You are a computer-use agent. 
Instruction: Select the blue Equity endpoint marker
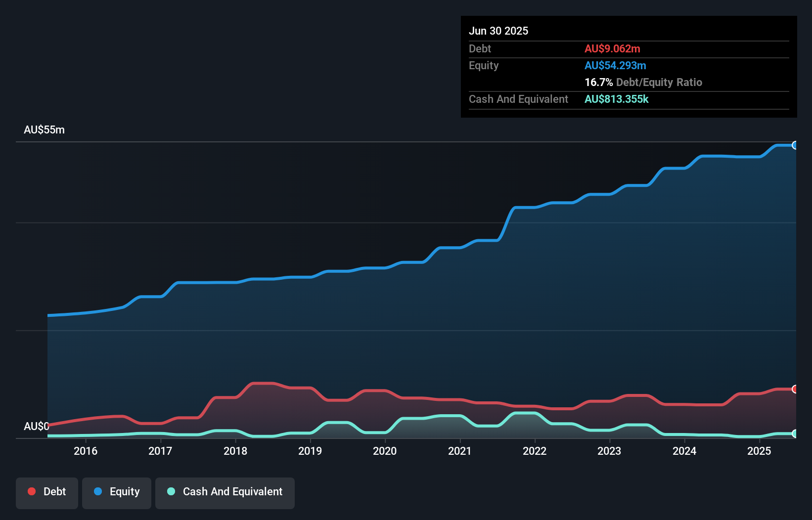795,145
